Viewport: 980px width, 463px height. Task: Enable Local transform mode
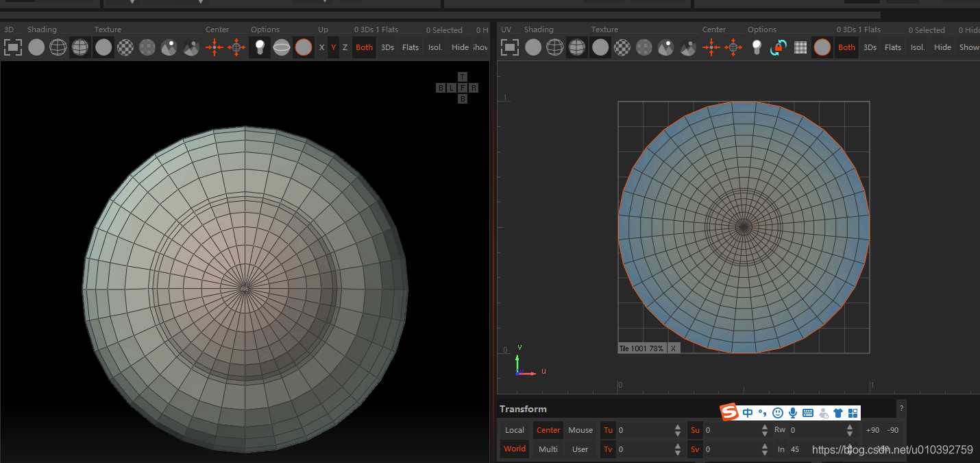[x=515, y=430]
